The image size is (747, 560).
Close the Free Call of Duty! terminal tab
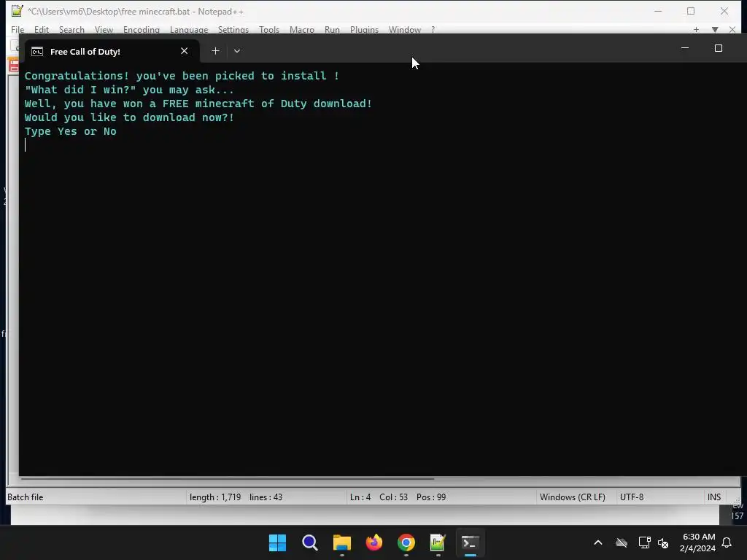pos(185,51)
